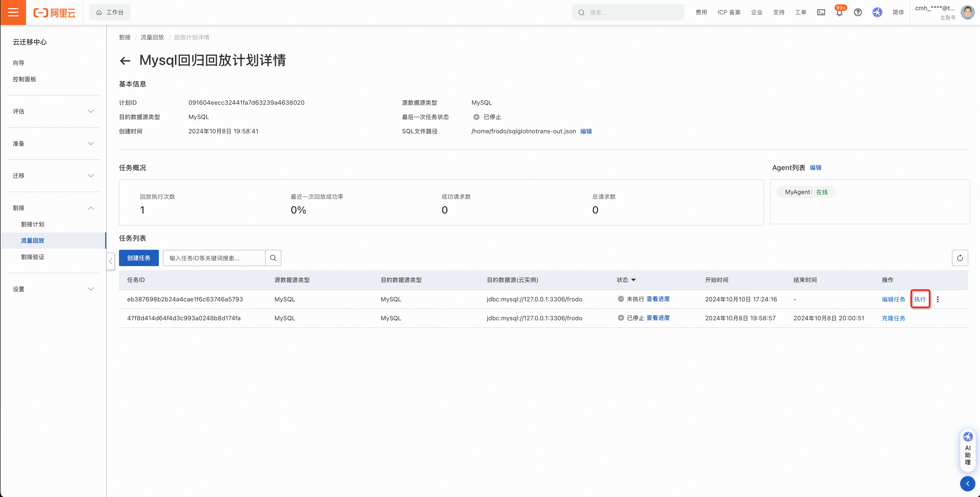Click 克隆任务 for task 47f8d414

coord(894,318)
